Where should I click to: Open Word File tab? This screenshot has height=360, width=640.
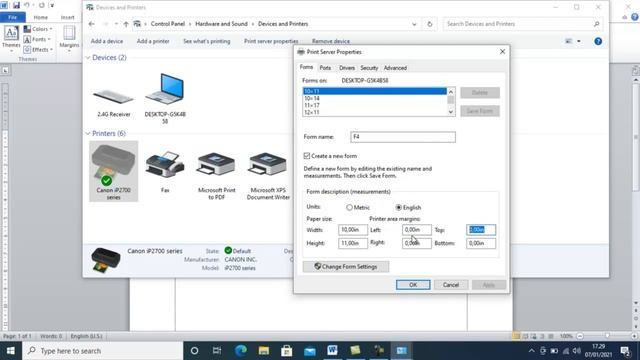click(x=13, y=17)
